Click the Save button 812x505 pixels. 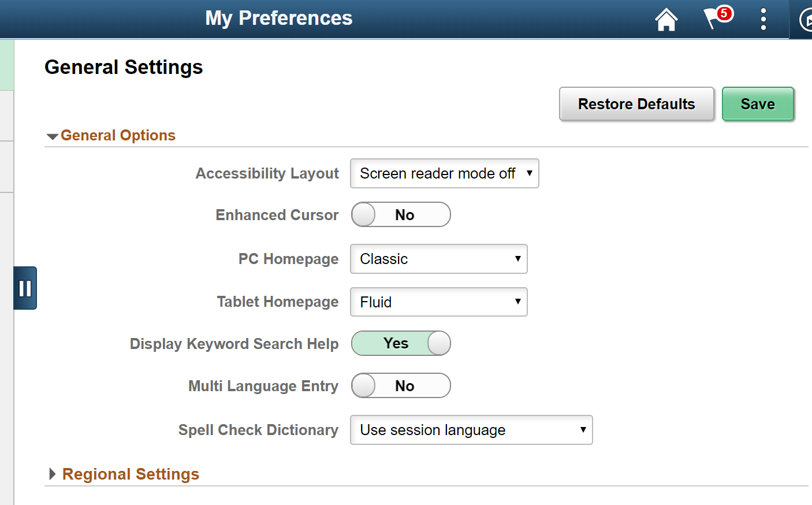(x=758, y=104)
